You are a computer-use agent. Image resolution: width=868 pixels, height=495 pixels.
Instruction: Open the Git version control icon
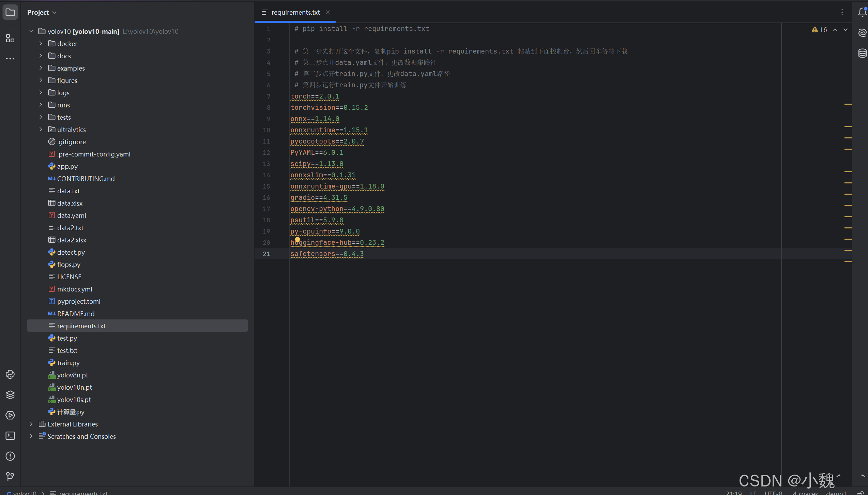[10, 476]
